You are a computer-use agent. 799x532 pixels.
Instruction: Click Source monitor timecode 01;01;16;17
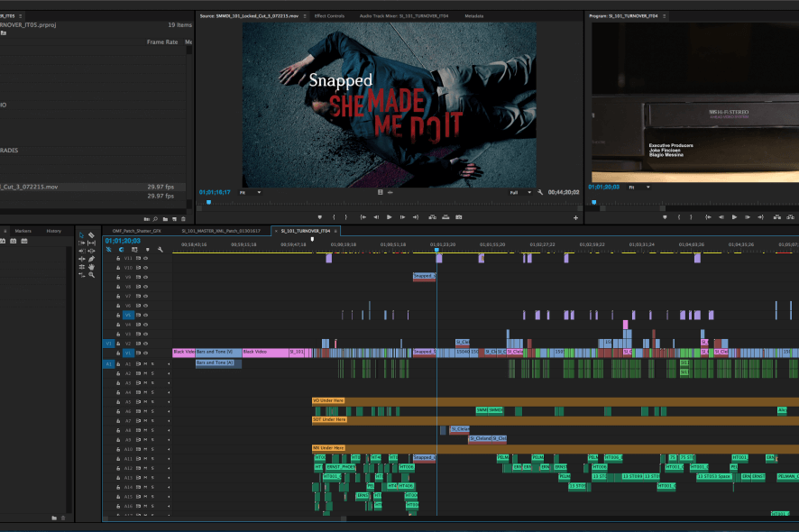[x=215, y=193]
